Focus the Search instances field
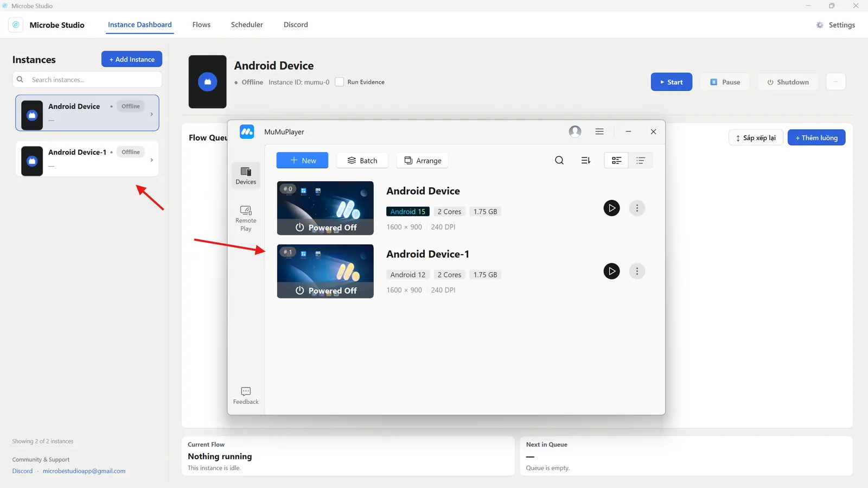The image size is (868, 488). [87, 80]
